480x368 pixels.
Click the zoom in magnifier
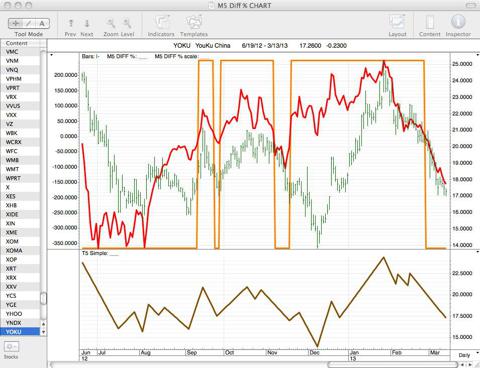point(127,23)
